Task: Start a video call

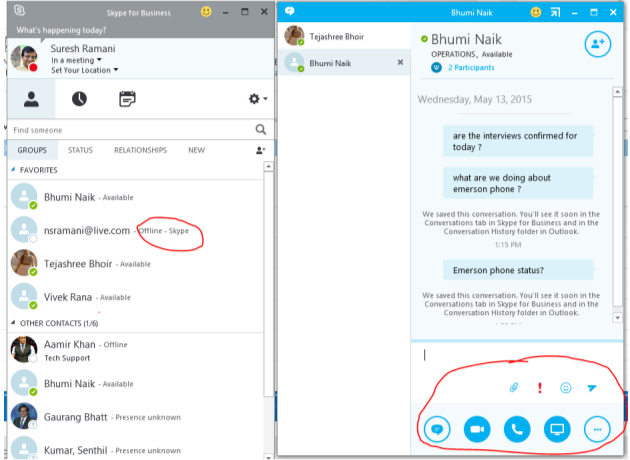Action: [477, 429]
